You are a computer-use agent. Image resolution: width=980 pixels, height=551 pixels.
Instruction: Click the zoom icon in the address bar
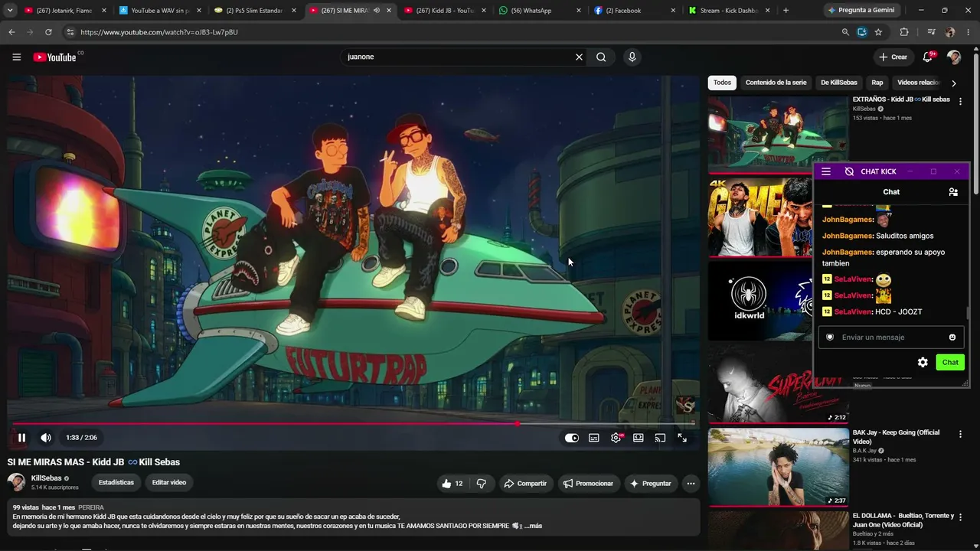pyautogui.click(x=845, y=32)
